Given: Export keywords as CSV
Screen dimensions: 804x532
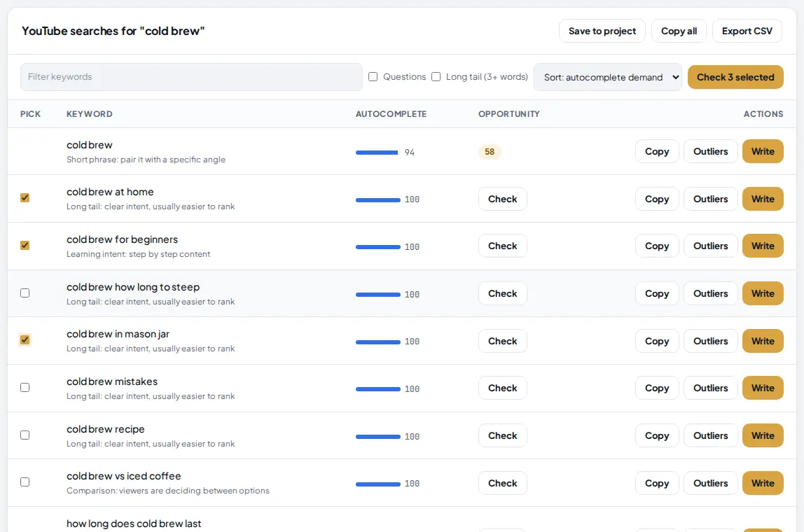Looking at the screenshot, I should (747, 31).
